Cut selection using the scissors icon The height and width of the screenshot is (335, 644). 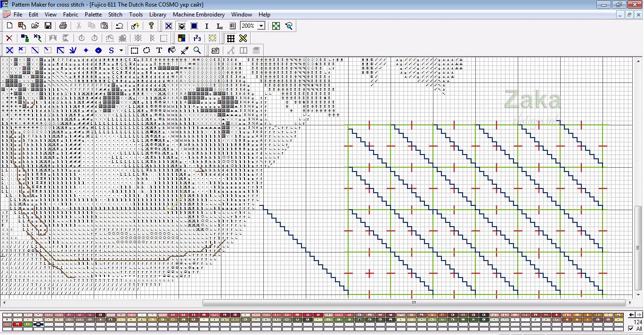[79, 26]
